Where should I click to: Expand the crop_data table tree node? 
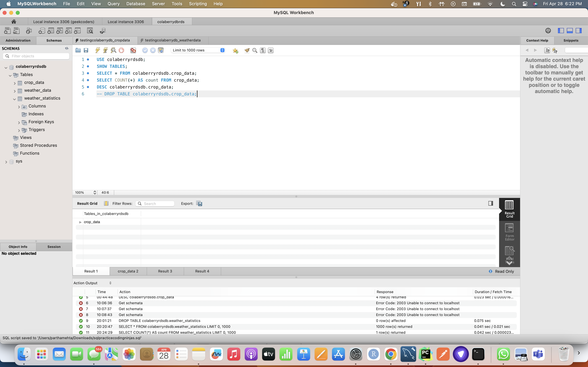[x=15, y=83]
